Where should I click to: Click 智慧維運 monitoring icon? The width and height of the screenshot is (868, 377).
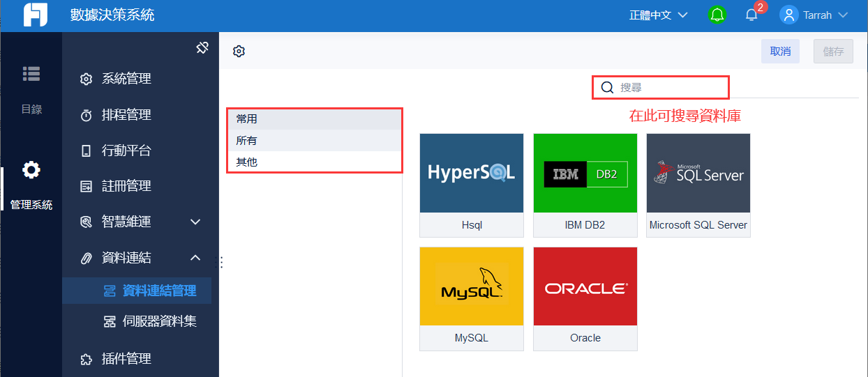(x=86, y=222)
